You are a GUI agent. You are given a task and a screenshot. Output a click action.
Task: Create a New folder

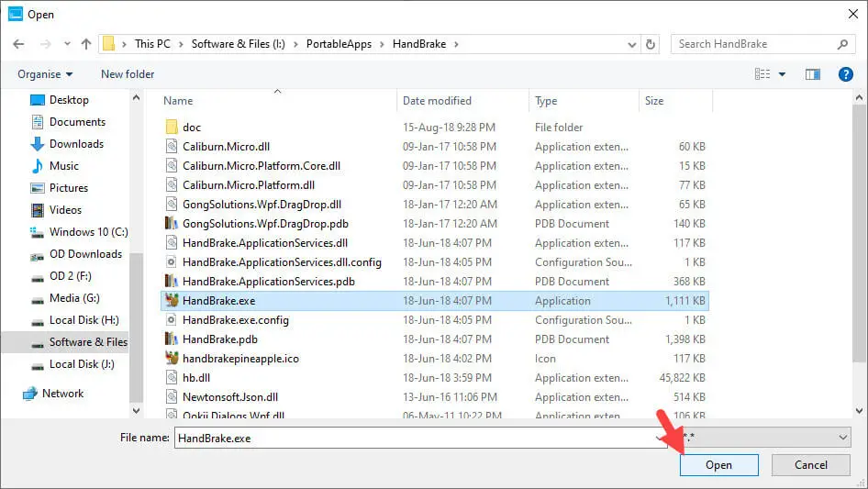[x=128, y=74]
